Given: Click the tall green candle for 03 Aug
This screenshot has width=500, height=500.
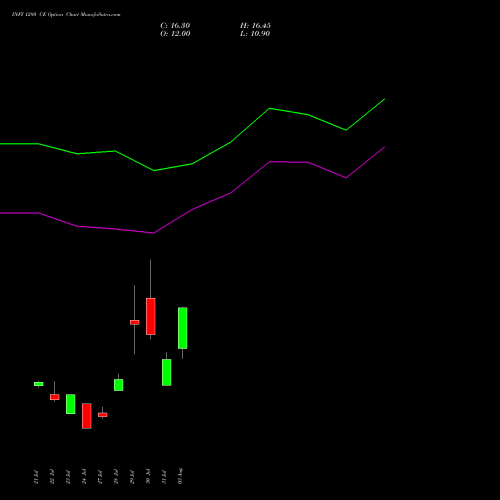Looking at the screenshot, I should 183,328.
